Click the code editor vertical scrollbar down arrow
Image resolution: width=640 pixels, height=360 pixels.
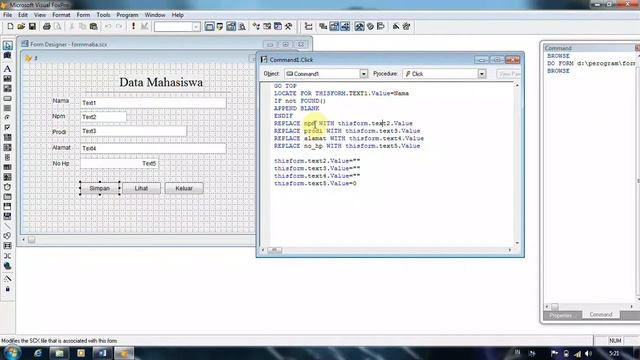point(517,243)
